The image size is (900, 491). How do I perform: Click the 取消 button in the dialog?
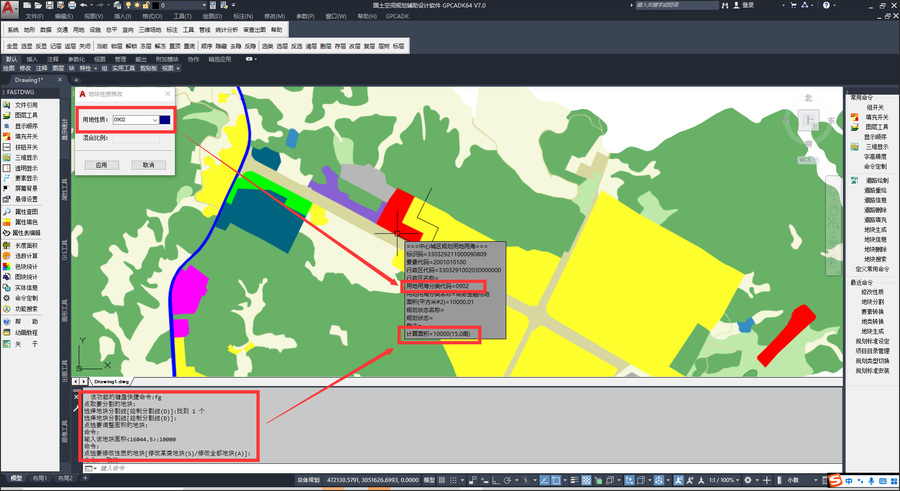(148, 165)
